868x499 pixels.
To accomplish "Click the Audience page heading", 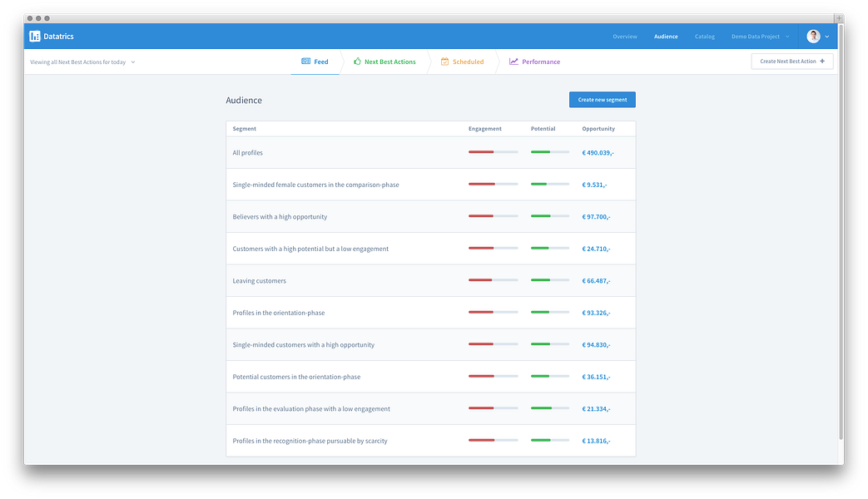I will (x=244, y=100).
